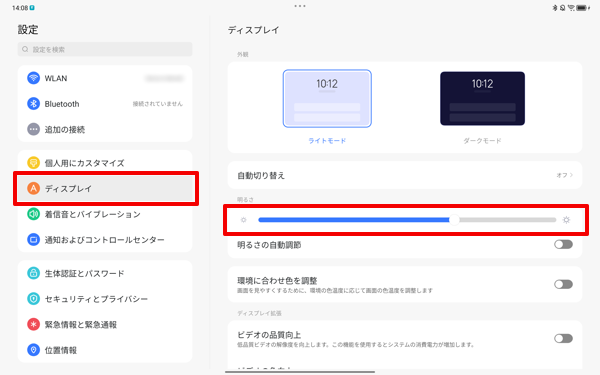Click the brightness slider track

(407, 220)
